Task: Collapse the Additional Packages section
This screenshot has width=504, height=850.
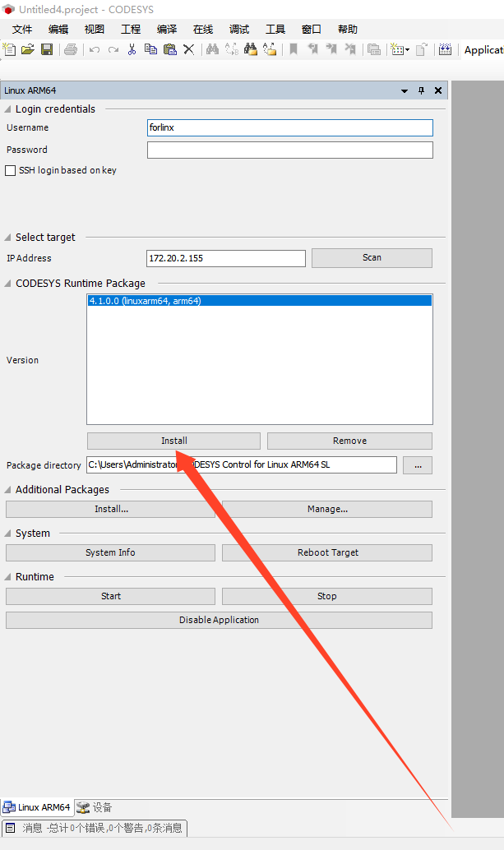Action: pyautogui.click(x=7, y=489)
